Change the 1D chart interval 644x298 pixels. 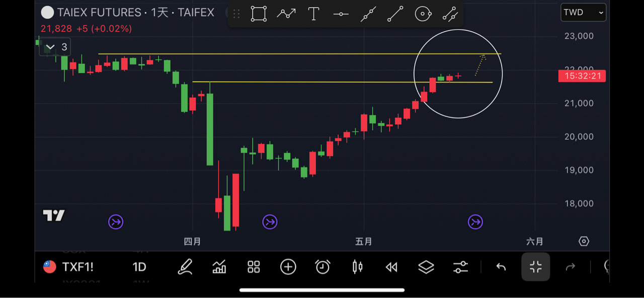139,267
